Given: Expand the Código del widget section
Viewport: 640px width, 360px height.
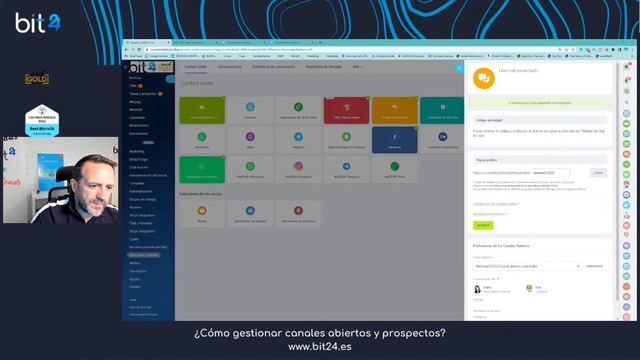Looking at the screenshot, I should click(540, 120).
